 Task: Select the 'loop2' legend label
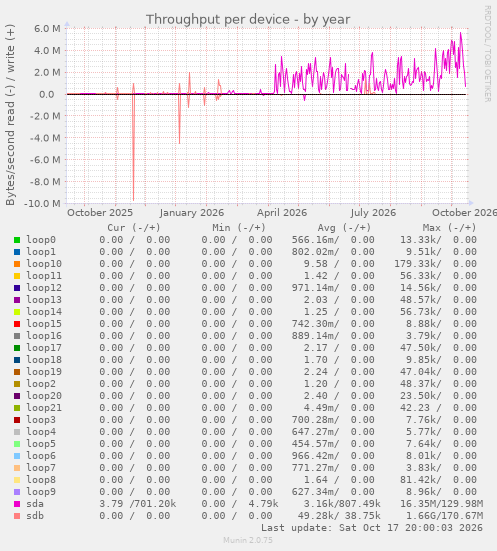(x=41, y=383)
